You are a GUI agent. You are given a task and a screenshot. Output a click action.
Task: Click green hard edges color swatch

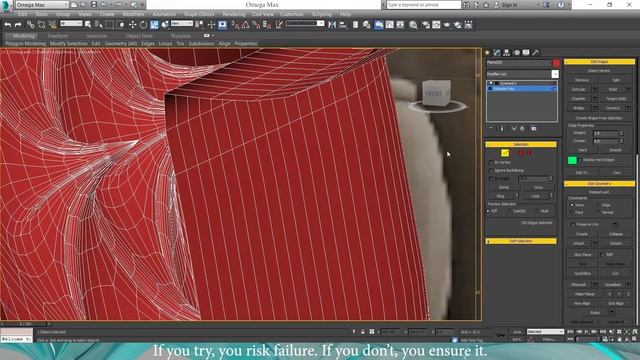[572, 160]
